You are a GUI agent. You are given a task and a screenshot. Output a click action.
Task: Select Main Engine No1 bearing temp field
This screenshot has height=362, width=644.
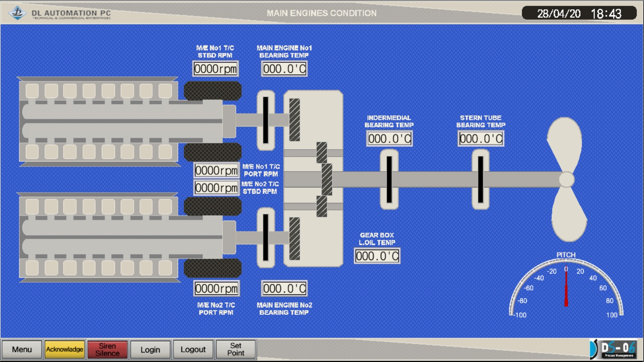point(284,68)
